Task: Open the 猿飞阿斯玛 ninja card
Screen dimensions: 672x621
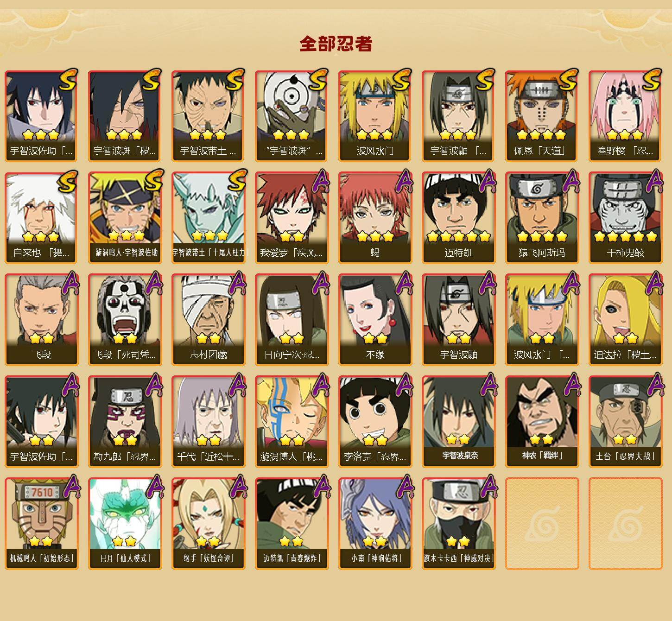Action: tap(542, 218)
